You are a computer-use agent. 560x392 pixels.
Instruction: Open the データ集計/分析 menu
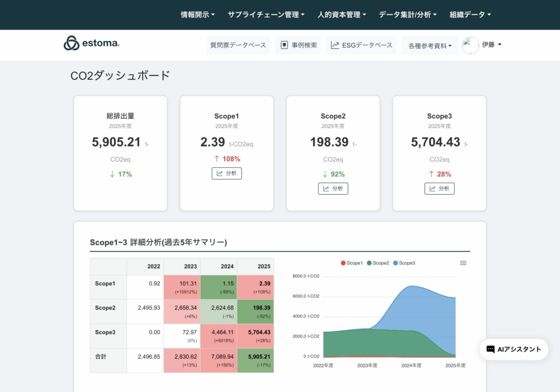407,15
